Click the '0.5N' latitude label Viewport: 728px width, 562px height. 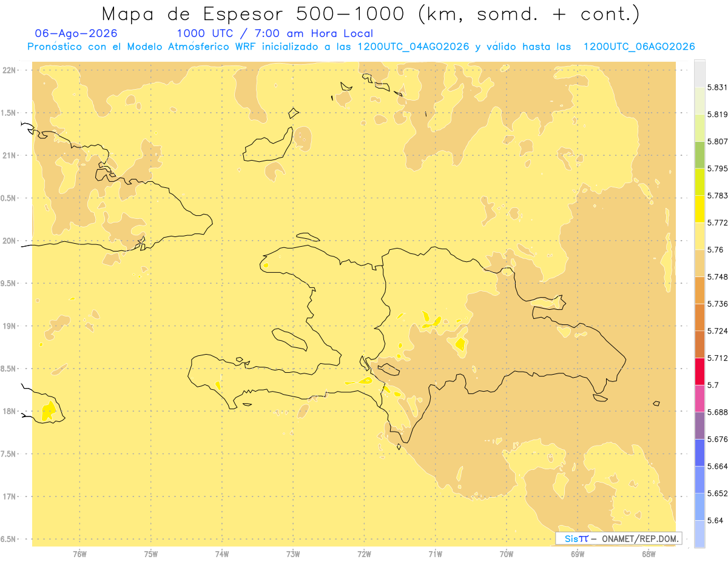[x=9, y=198]
